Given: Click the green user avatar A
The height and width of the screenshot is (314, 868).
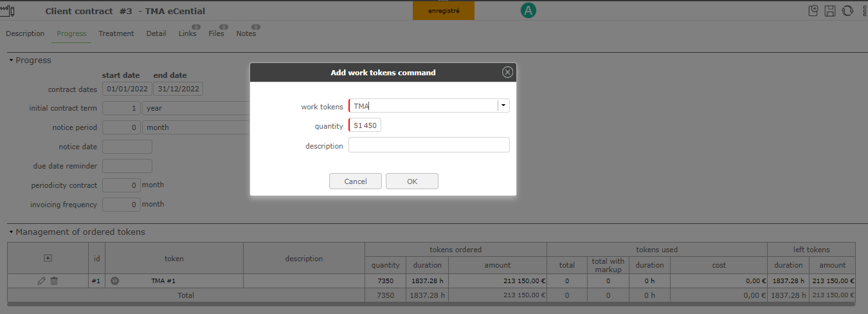Looking at the screenshot, I should [x=529, y=10].
